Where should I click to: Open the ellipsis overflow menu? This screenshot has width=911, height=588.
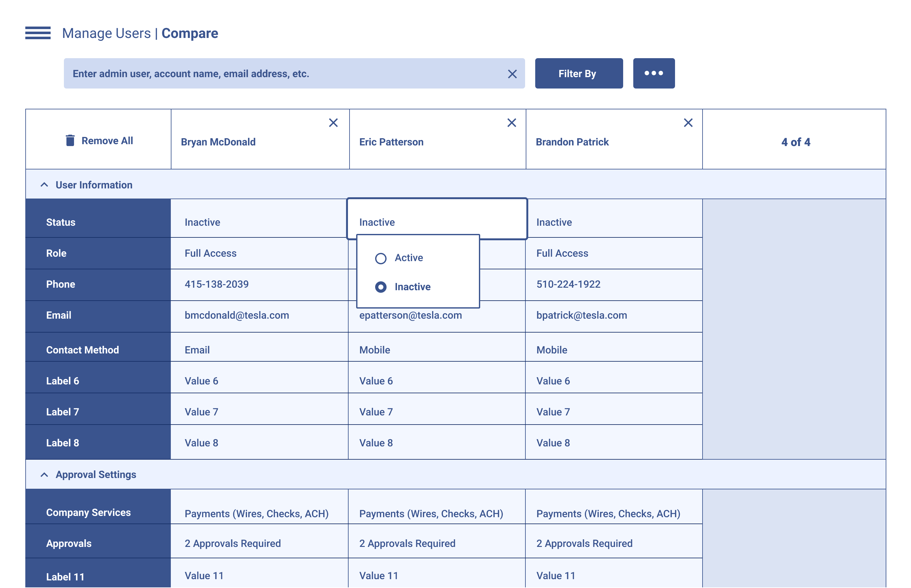(x=653, y=73)
